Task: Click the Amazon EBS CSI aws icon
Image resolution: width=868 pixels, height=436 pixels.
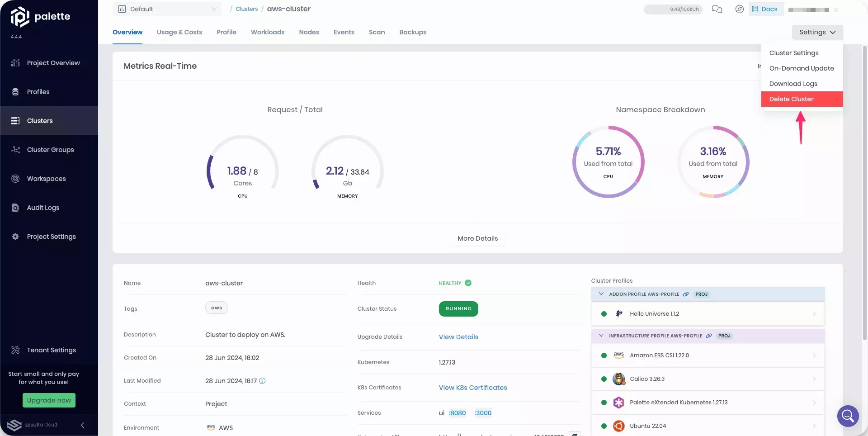Action: point(619,355)
